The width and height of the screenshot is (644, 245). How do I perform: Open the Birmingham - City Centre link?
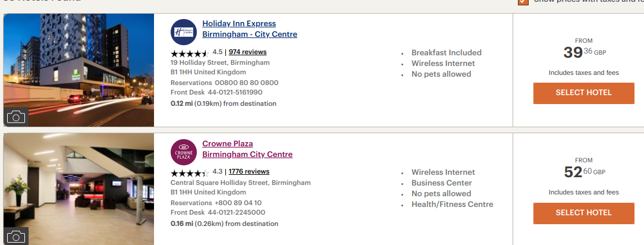[x=250, y=34]
